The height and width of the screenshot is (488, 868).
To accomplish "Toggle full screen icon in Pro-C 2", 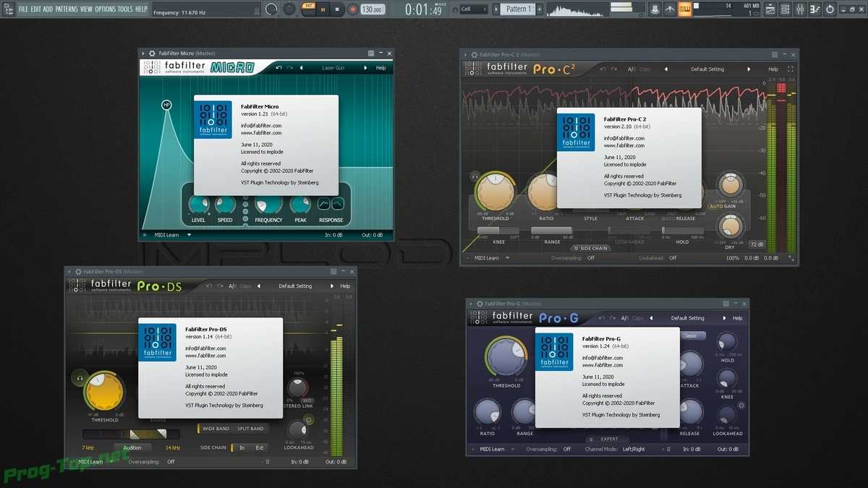I will [x=790, y=69].
